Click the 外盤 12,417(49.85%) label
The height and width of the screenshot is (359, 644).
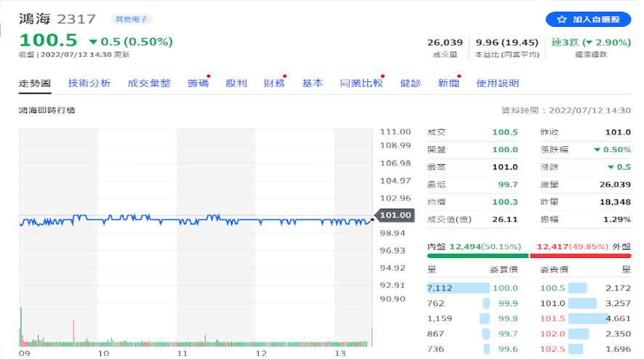[584, 247]
